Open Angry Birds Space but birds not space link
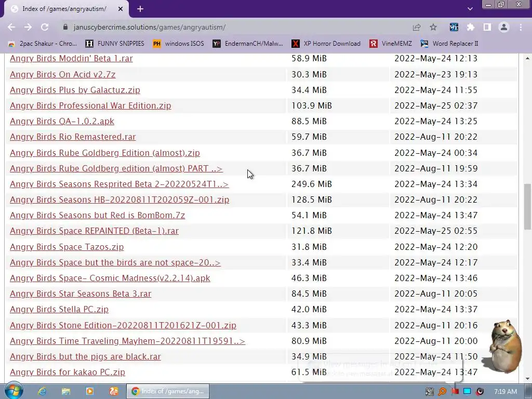 coord(115,262)
